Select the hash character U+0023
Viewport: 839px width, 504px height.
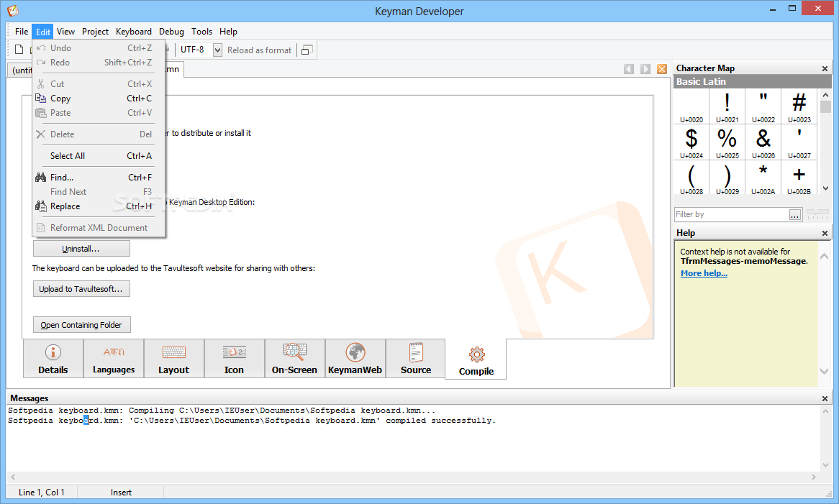tap(799, 106)
